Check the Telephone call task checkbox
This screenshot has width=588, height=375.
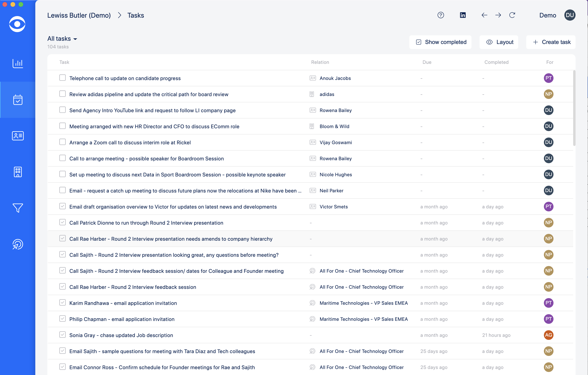pyautogui.click(x=63, y=78)
